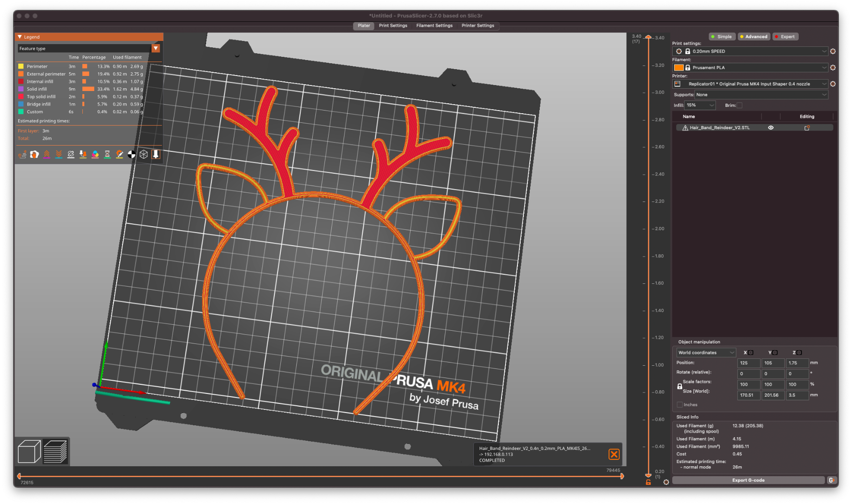Toggle the tool marker nozzle icon
Screen dimensions: 852x504
(x=156, y=155)
